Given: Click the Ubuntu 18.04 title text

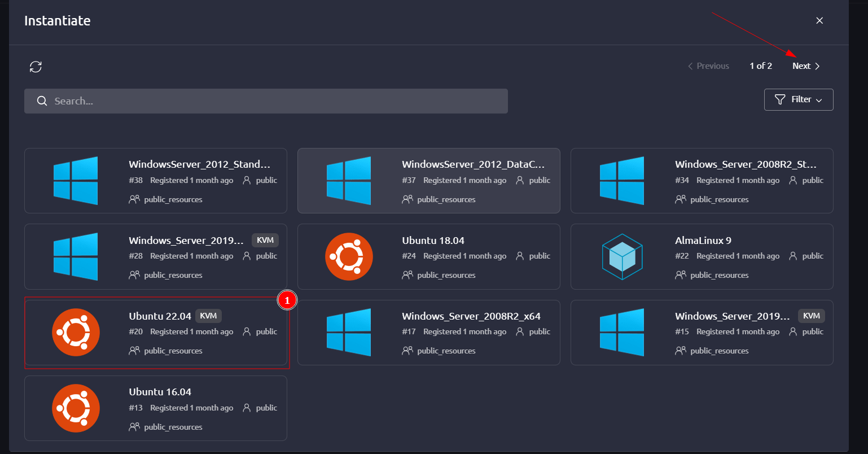Looking at the screenshot, I should (433, 241).
